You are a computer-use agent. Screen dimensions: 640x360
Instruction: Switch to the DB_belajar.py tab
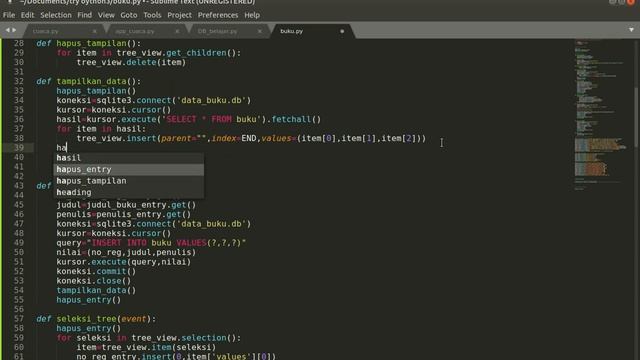pos(217,31)
